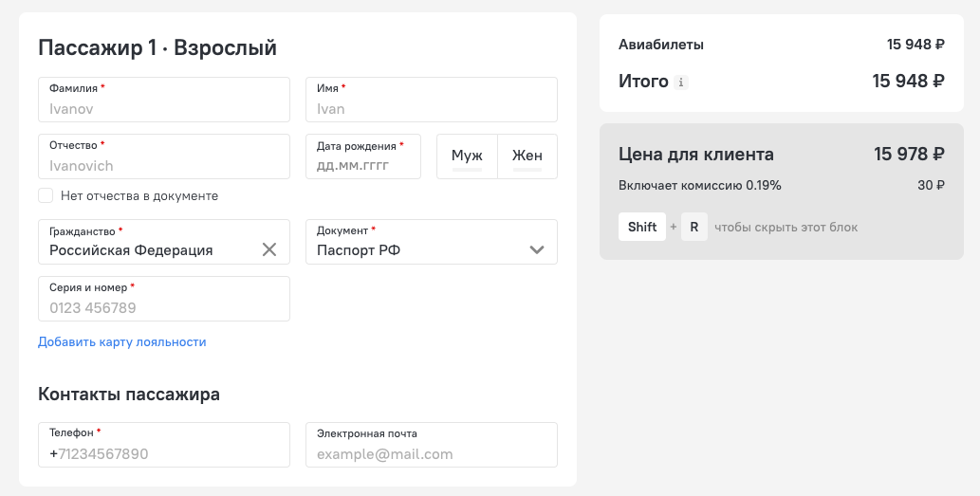980x496 pixels.
Task: Check Нет отчества в документе checkbox
Action: [46, 195]
